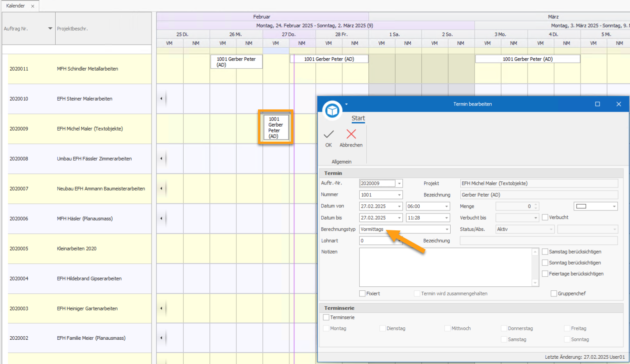Open the Datum von date picker dropdown
The height and width of the screenshot is (364, 630).
coord(399,206)
